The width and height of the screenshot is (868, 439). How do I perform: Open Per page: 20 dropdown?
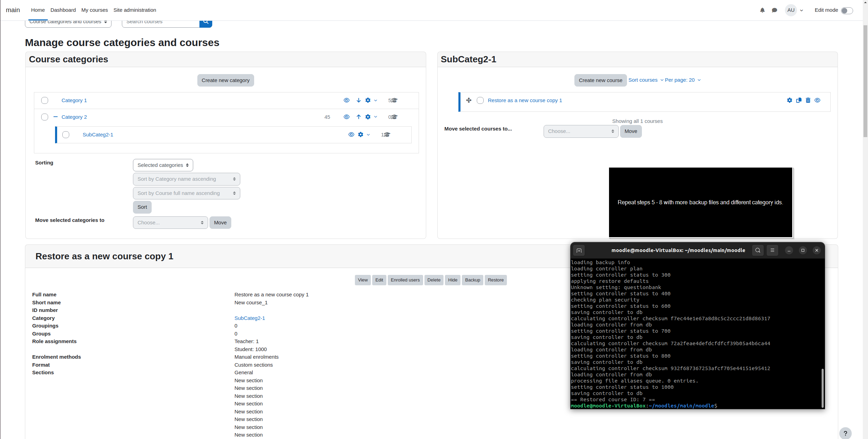[683, 80]
